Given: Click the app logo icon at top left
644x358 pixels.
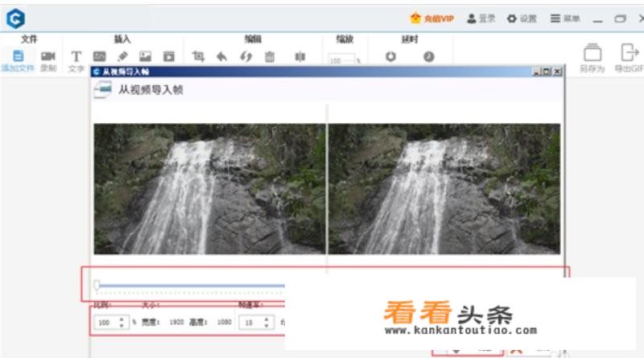Looking at the screenshot, I should [x=15, y=19].
